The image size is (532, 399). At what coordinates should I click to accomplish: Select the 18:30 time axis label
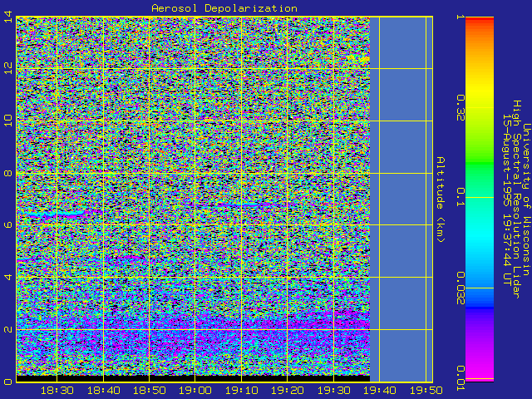[57, 391]
